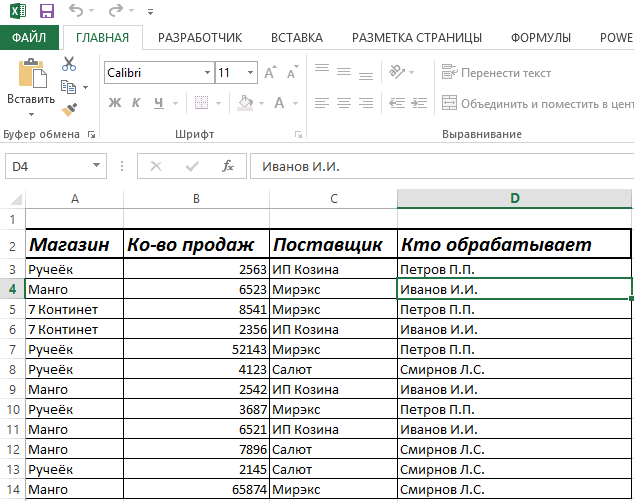The image size is (634, 501).
Task: Align text to the top
Action: (322, 68)
